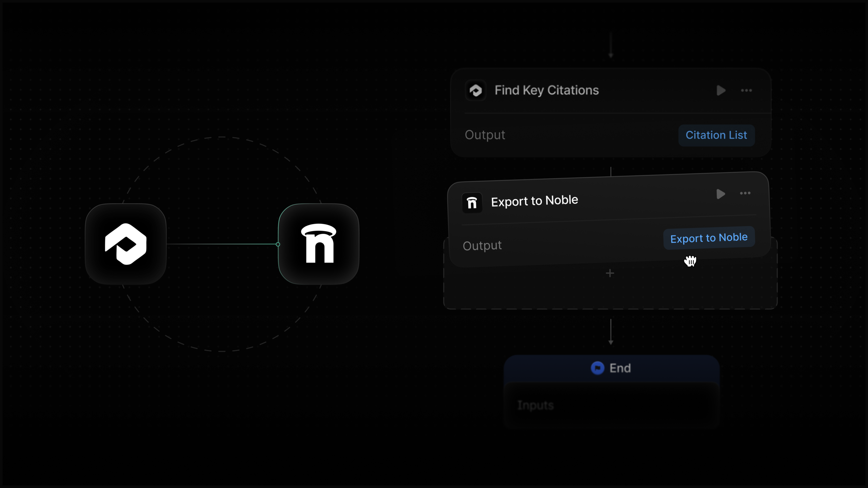
Task: Click the large source app logo tile
Action: tap(126, 244)
